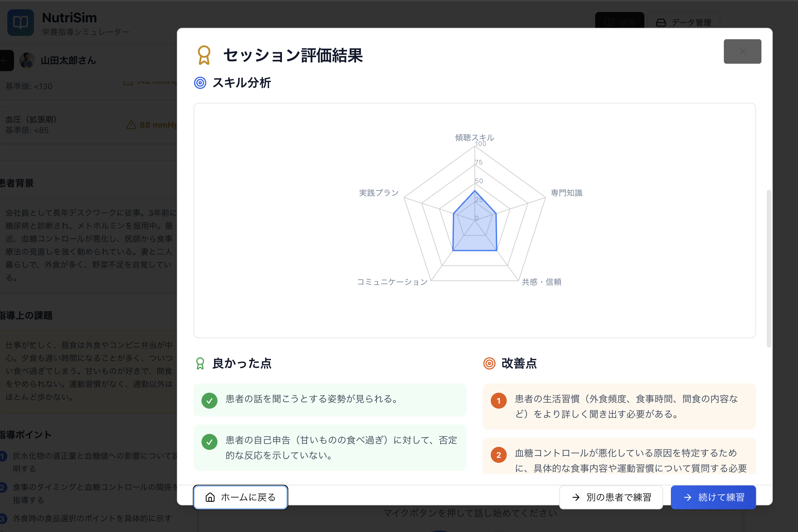This screenshot has height=532, width=798.
Task: Click 山田太郎さん patient avatar photo
Action: (27, 61)
